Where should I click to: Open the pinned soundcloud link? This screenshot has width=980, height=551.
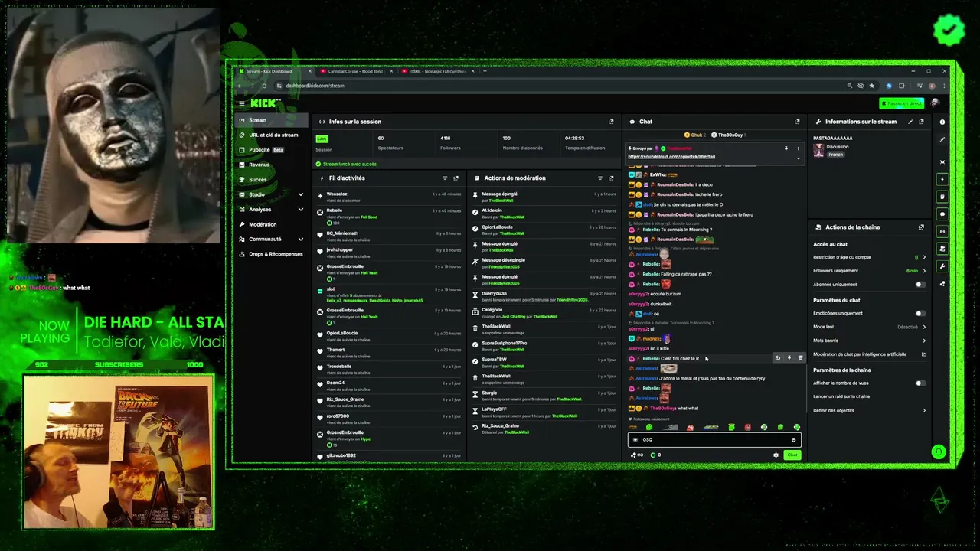pos(671,157)
